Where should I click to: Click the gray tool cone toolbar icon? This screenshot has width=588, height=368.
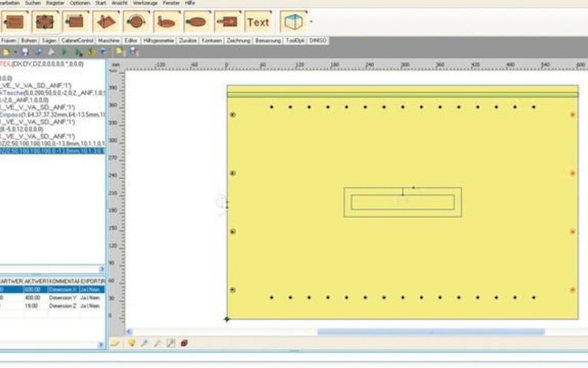click(x=51, y=52)
